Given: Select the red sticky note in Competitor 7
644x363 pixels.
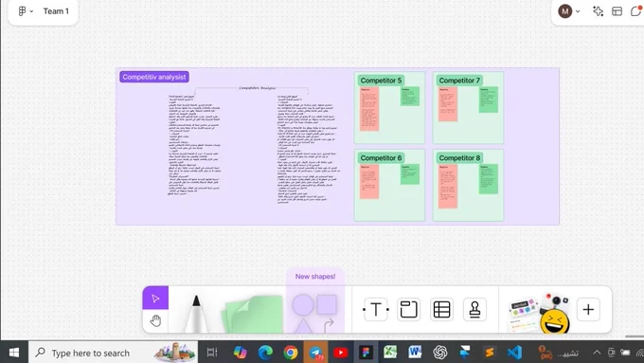Looking at the screenshot, I should [x=448, y=104].
